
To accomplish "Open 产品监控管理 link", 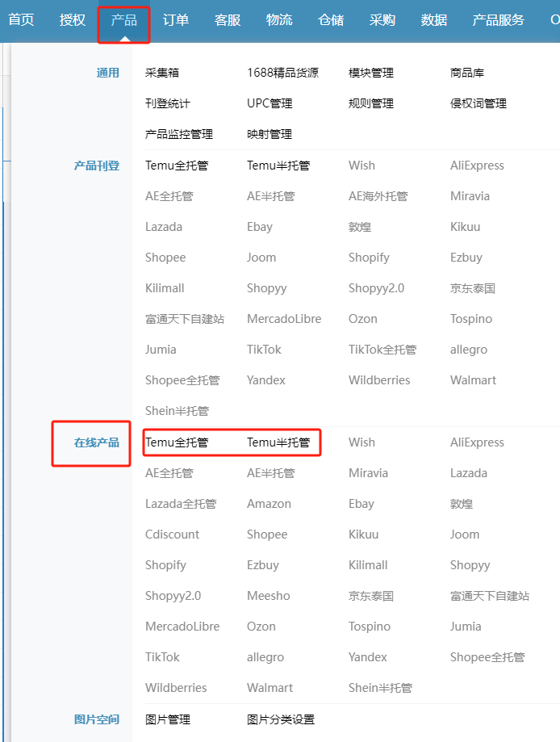I will click(x=179, y=134).
